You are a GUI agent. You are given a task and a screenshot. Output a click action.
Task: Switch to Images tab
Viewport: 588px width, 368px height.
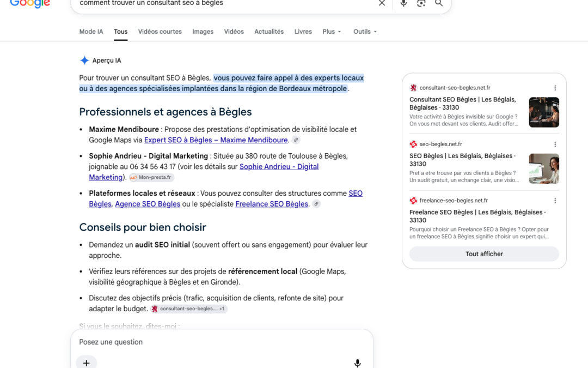tap(203, 32)
